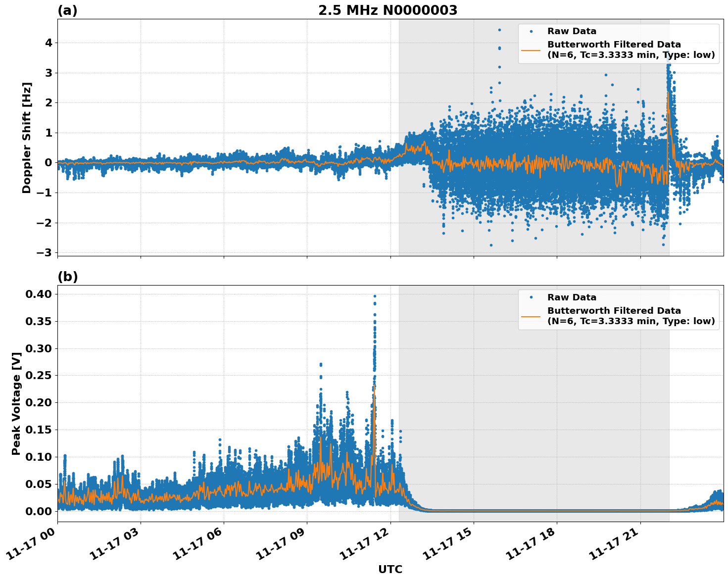This screenshot has height=580, width=728.
Task: Click the plot title "2.5 MHz N0000003"
Action: click(388, 10)
